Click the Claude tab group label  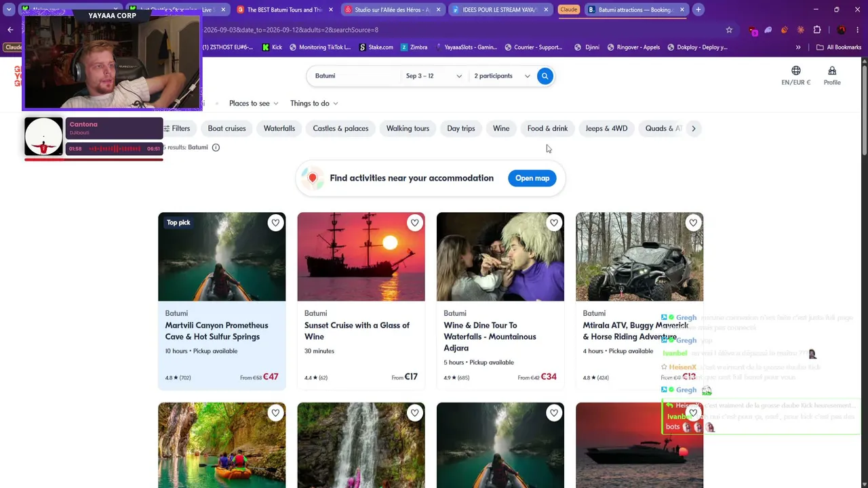pos(568,9)
